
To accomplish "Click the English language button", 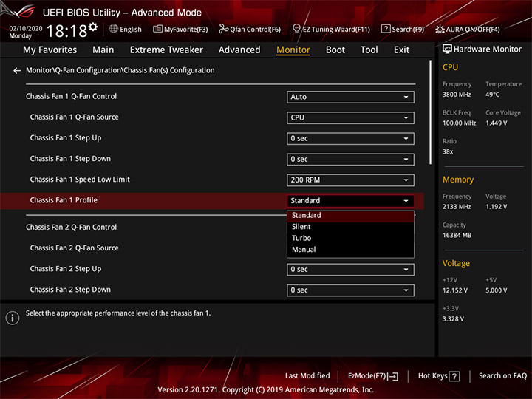I will (x=126, y=29).
